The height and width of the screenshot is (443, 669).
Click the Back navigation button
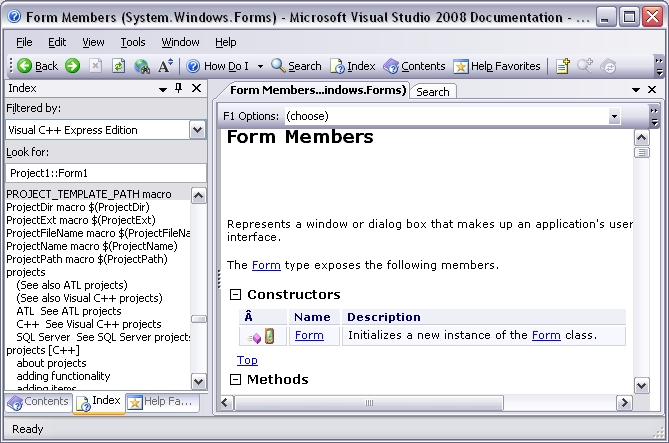(x=37, y=66)
